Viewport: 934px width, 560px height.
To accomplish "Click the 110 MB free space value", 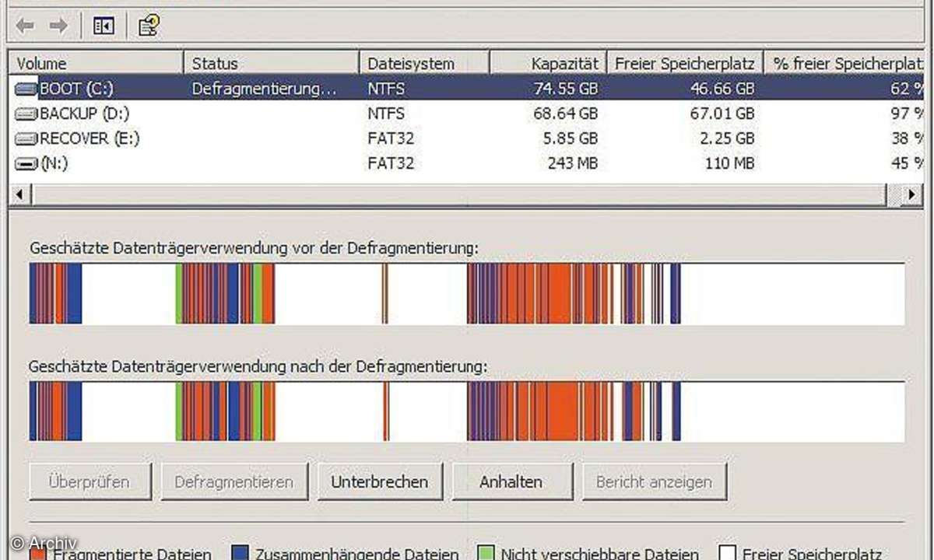I will pos(729,164).
